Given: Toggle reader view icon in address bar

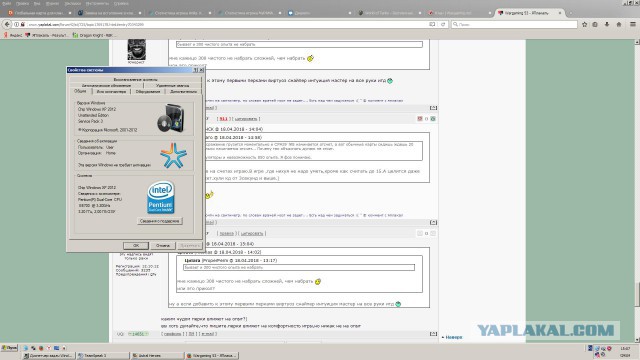Looking at the screenshot, I should click(432, 24).
